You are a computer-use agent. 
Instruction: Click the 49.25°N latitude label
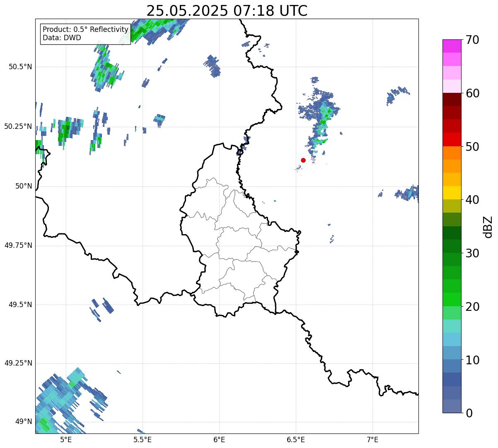point(18,363)
